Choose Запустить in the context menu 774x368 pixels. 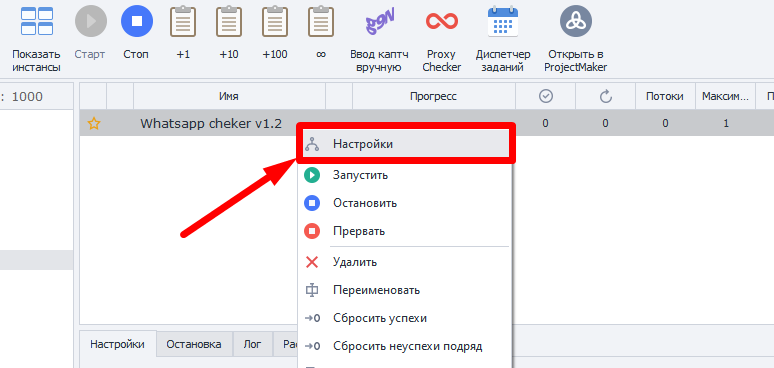(x=405, y=175)
